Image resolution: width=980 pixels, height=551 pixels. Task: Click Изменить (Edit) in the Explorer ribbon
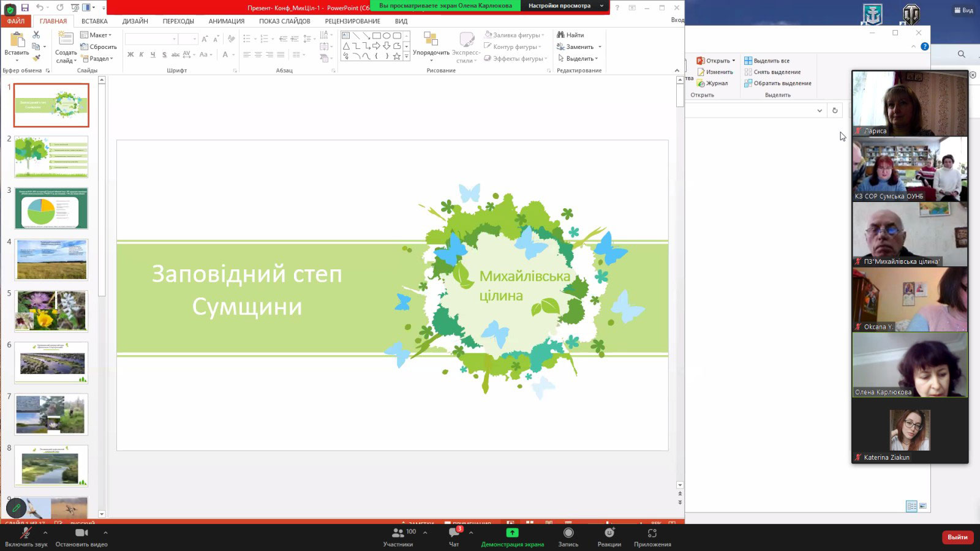(714, 72)
